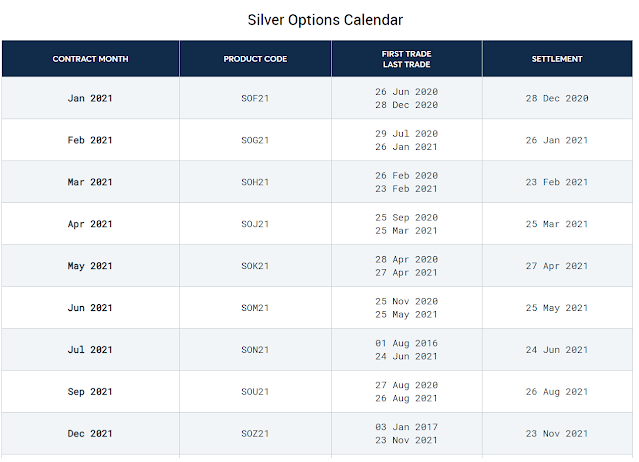Screen dimensions: 639x462
Task: Select the Jan 2021 contract month cell
Action: 90,98
